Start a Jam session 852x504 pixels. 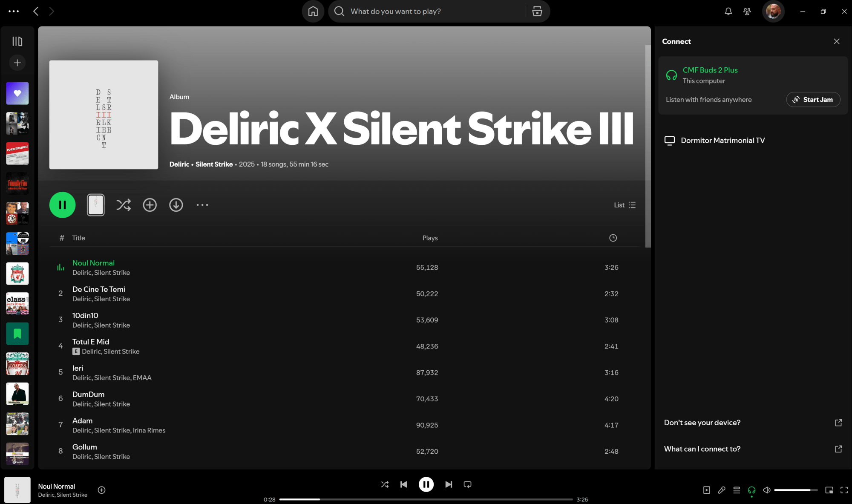pyautogui.click(x=813, y=100)
